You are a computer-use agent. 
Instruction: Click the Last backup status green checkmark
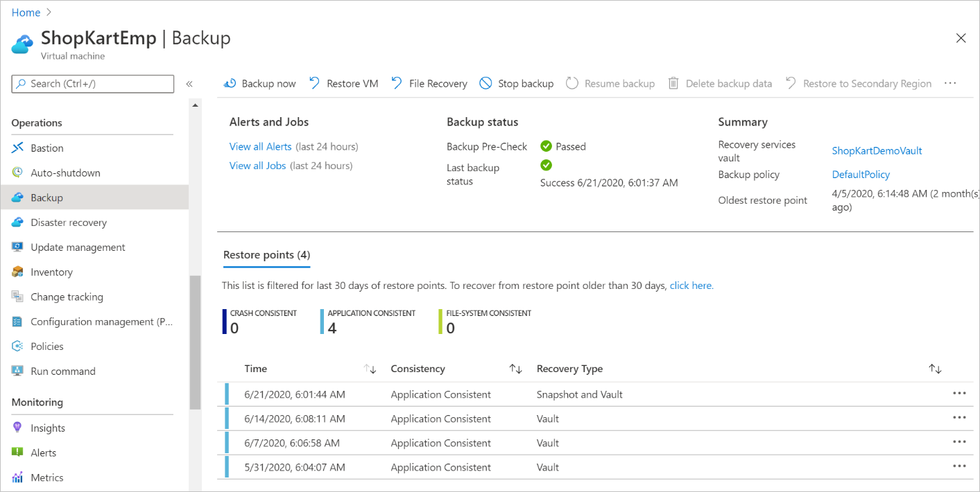[x=546, y=165]
